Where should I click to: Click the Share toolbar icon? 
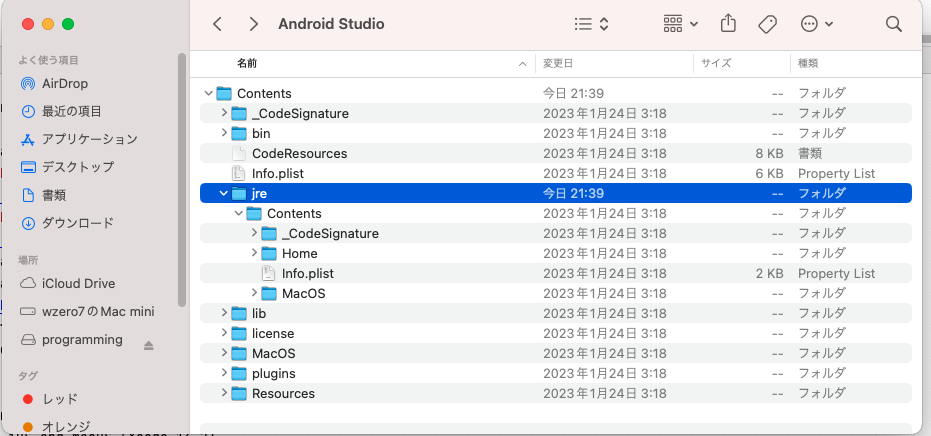click(x=728, y=23)
